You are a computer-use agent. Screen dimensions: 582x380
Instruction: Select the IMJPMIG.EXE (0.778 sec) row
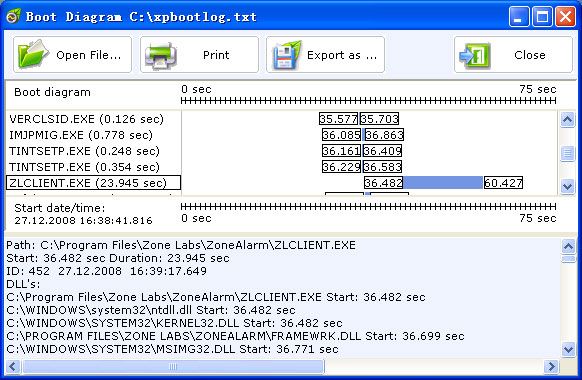[x=94, y=135]
